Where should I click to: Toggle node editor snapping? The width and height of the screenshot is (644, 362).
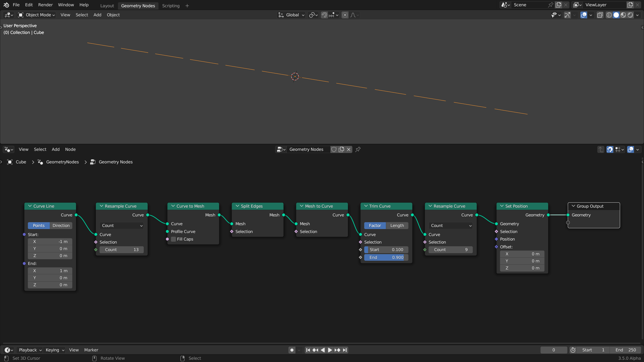click(x=610, y=150)
